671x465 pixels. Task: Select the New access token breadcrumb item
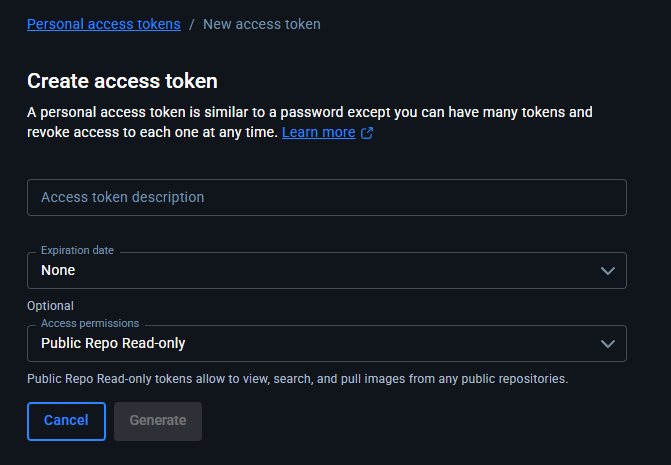click(262, 23)
